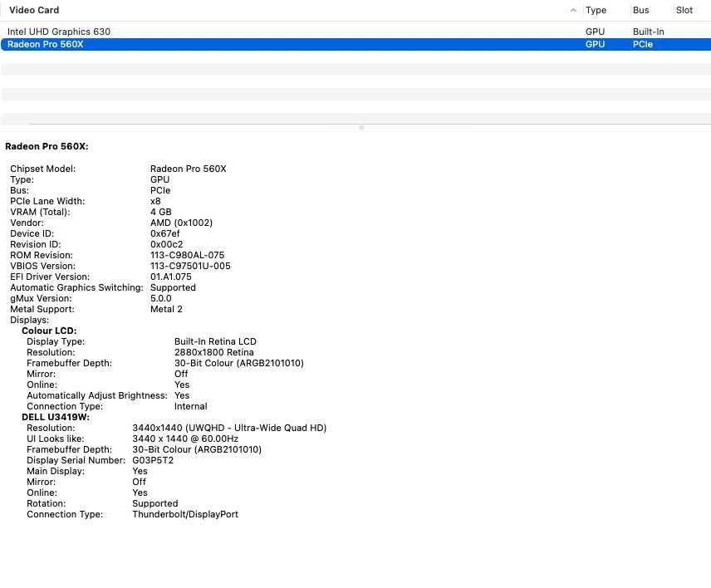Image resolution: width=711 pixels, height=588 pixels.
Task: Click the value 'Built-In Retina LCD'
Action: point(215,342)
